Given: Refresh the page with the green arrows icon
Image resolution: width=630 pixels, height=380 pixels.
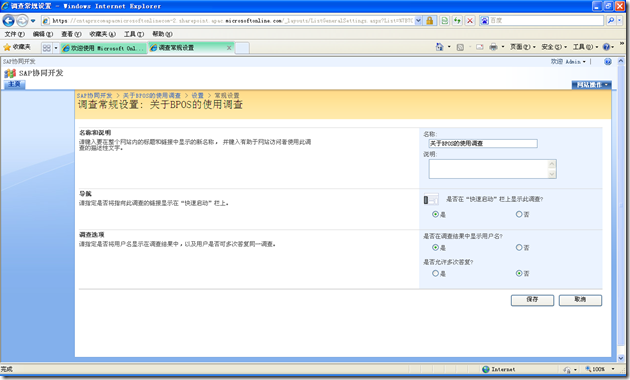Looking at the screenshot, I should point(457,20).
